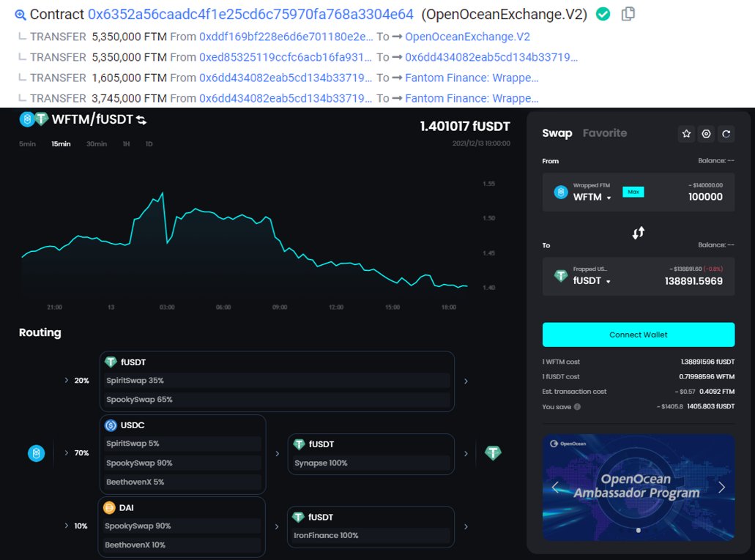
Task: Click fUSDT icon in Synapse route box
Action: tap(299, 444)
